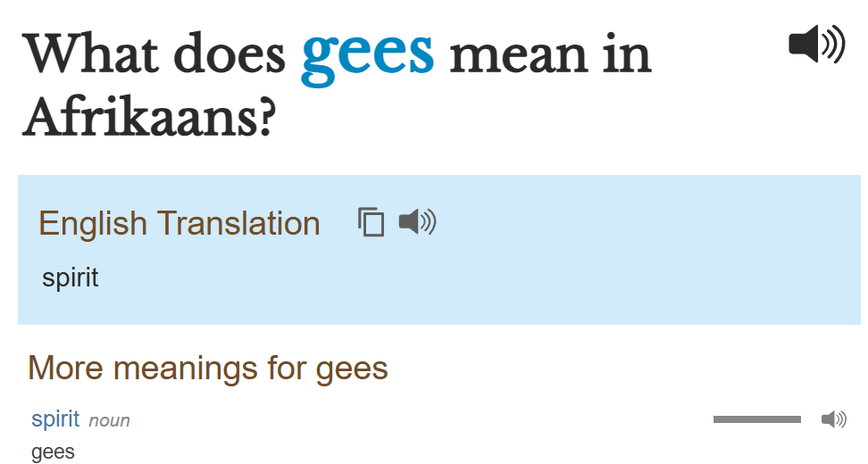
Task: Select the English Translation heading
Action: [179, 223]
